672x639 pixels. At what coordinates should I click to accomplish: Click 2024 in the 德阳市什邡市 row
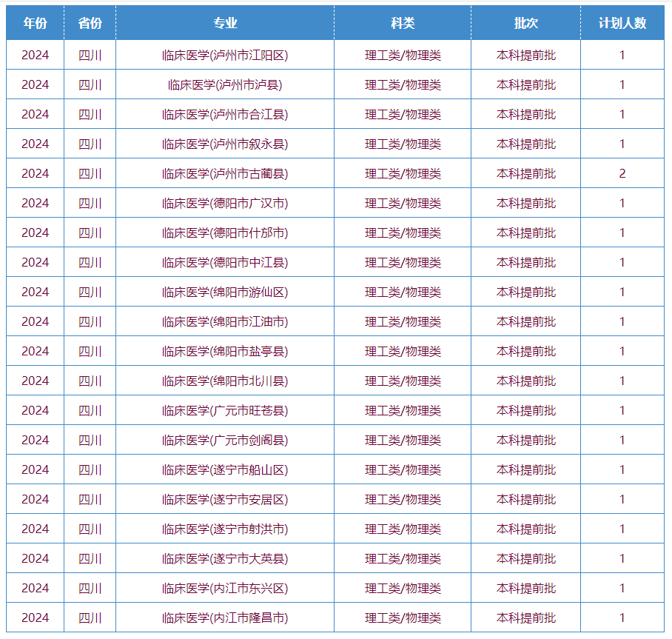coord(35,232)
